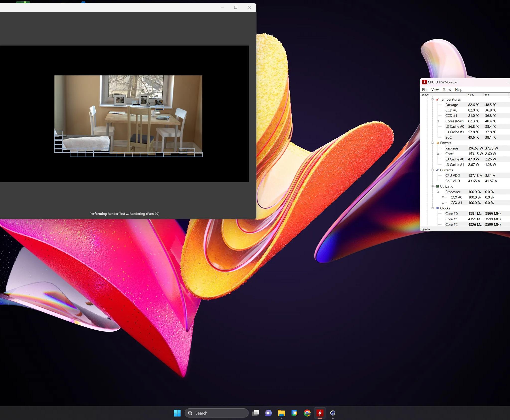Select the SoC temperature row

pyautogui.click(x=477, y=137)
